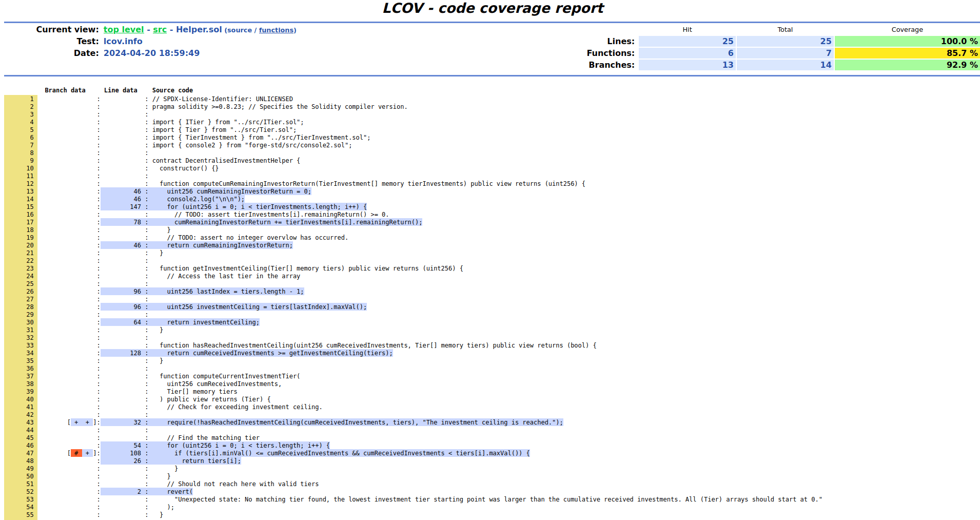Click the '// Find the matching tier' comment
Viewport: 980px width, 520px height.
pos(213,438)
